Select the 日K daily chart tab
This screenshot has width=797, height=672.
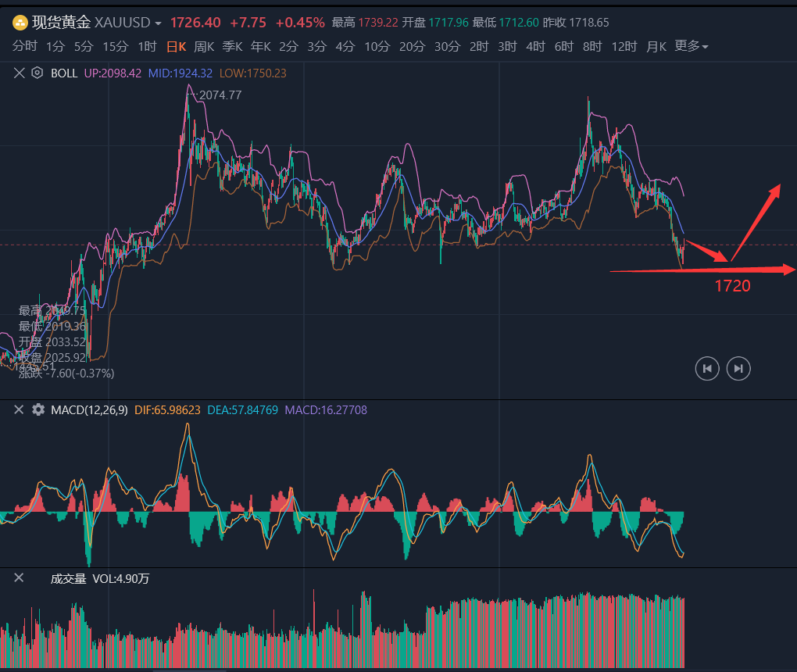point(177,47)
